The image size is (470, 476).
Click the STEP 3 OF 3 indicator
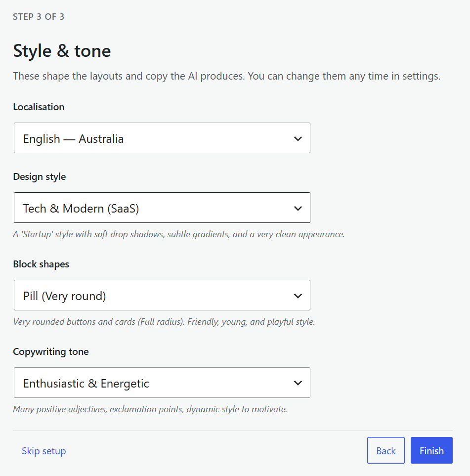(x=39, y=17)
